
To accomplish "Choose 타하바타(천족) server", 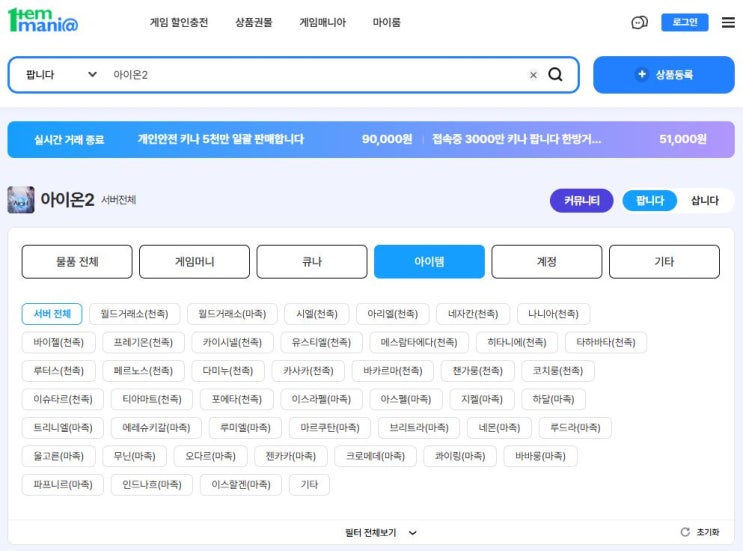I will [x=606, y=342].
